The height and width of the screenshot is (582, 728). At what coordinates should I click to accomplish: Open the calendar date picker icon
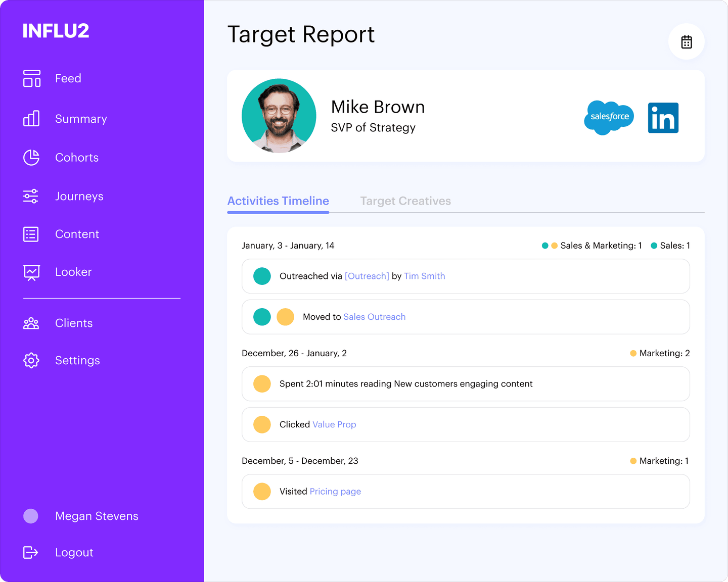point(686,42)
